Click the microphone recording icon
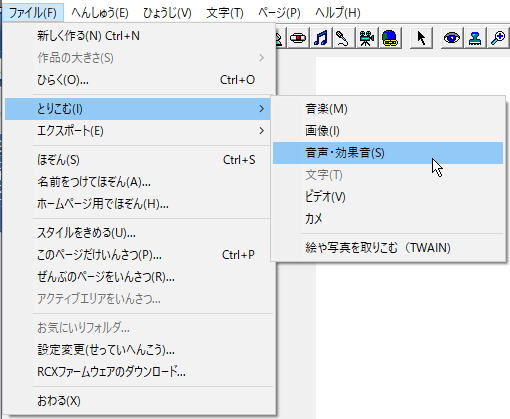This screenshot has height=419, width=510. (343, 38)
